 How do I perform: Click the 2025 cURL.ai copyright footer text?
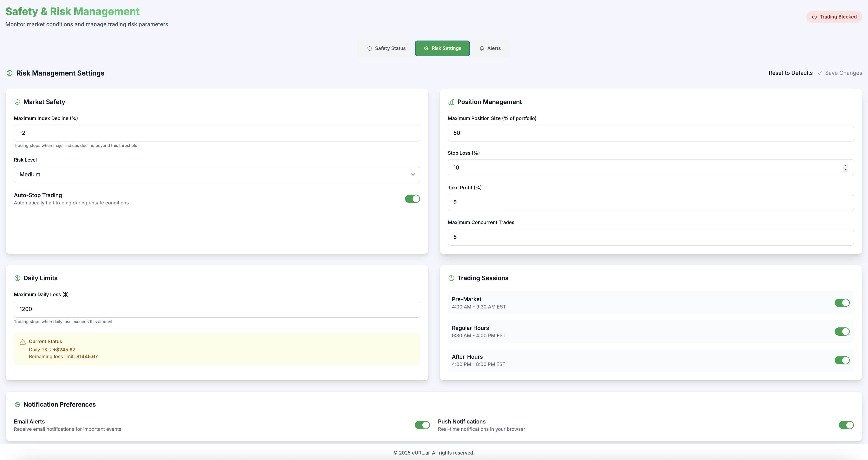point(434,453)
